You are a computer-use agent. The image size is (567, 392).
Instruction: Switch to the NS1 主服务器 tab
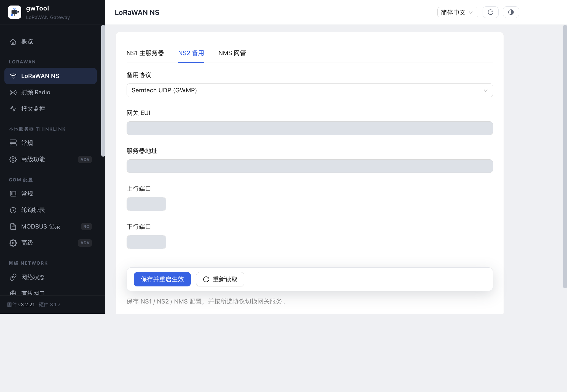[x=145, y=53]
